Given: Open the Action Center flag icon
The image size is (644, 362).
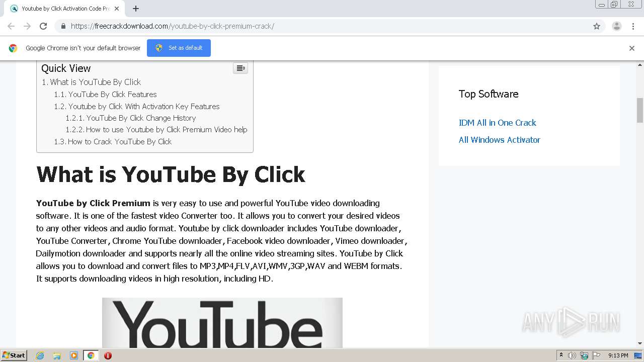Looking at the screenshot, I should point(596,355).
